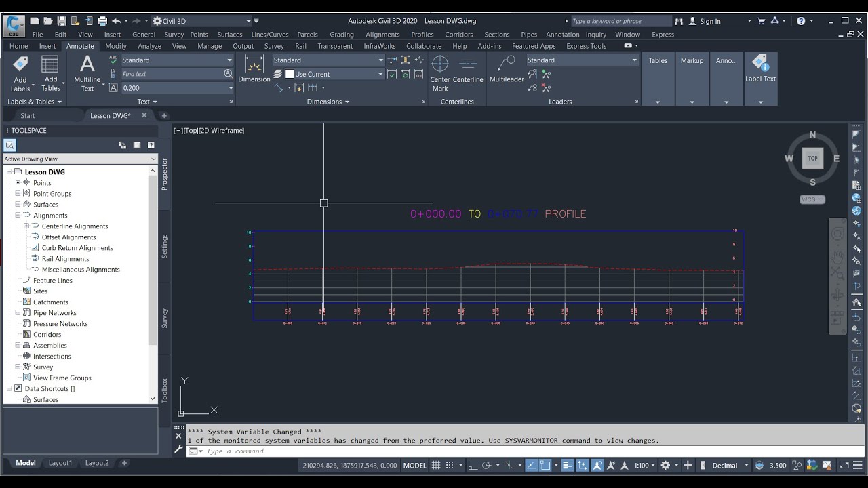Click the Find text input field
Screen dimensions: 868x488
click(x=171, y=74)
